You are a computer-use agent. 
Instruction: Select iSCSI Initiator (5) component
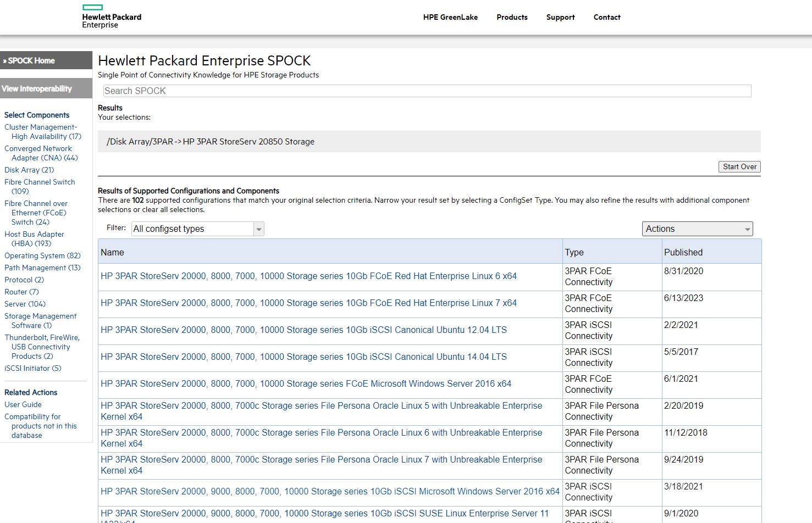pyautogui.click(x=33, y=368)
